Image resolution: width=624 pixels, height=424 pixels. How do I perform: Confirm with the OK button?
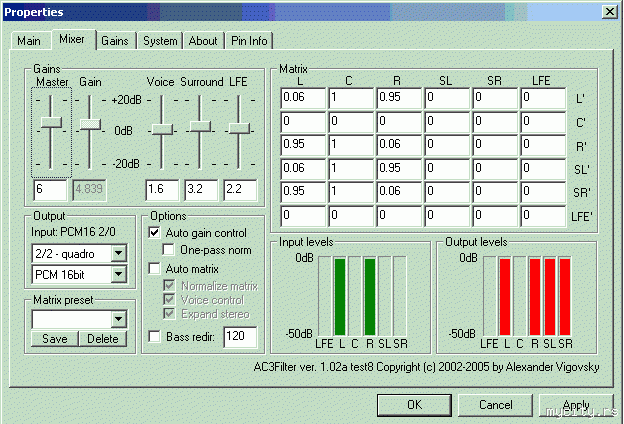[414, 405]
